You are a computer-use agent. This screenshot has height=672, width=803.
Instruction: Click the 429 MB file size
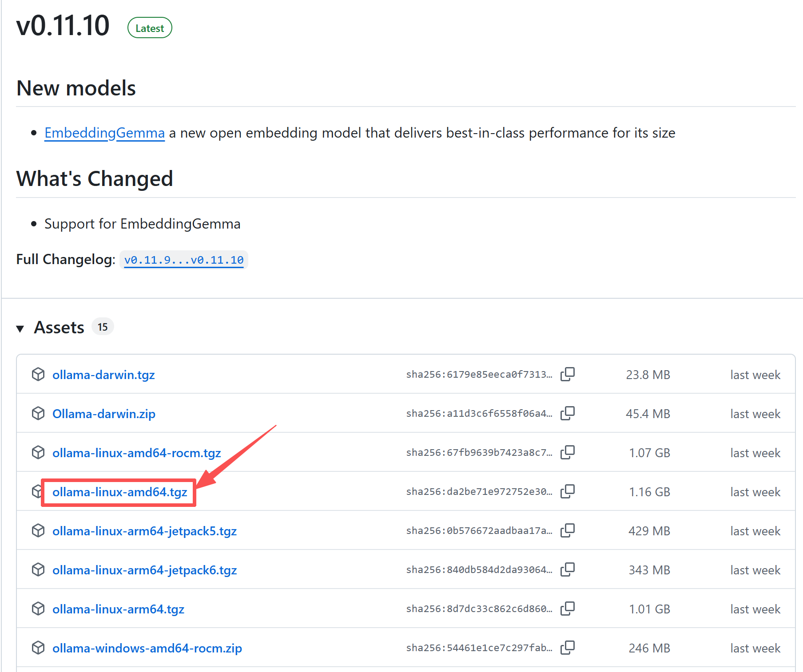[x=649, y=531]
